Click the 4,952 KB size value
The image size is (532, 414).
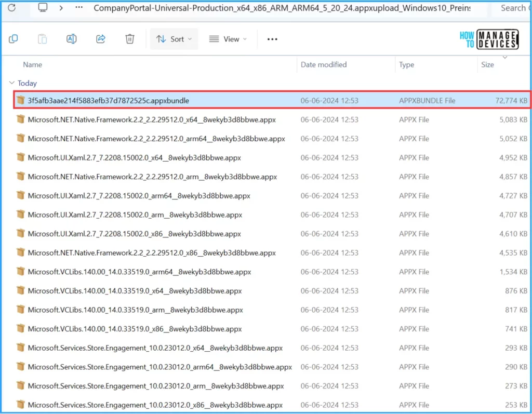click(513, 157)
